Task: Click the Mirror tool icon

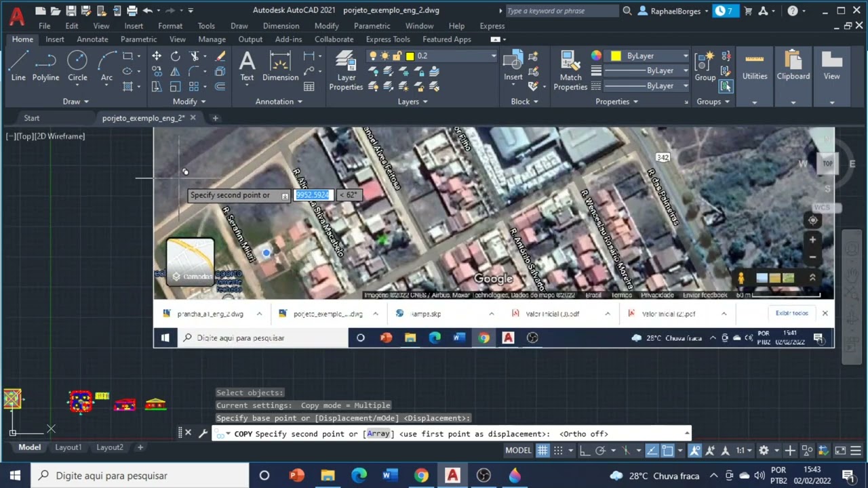Action: point(176,71)
